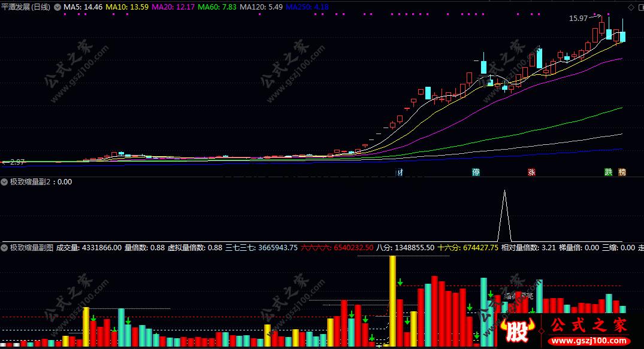Click the tallest yellow volume bar
Viewport: 644px width, 349px height.
click(x=392, y=301)
